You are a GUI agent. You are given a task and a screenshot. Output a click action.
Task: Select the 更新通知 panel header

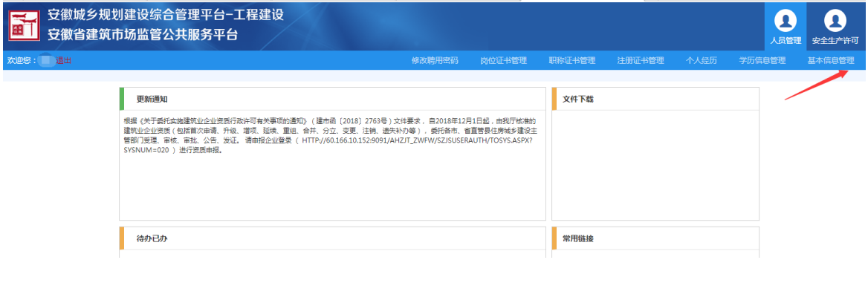pyautogui.click(x=332, y=99)
